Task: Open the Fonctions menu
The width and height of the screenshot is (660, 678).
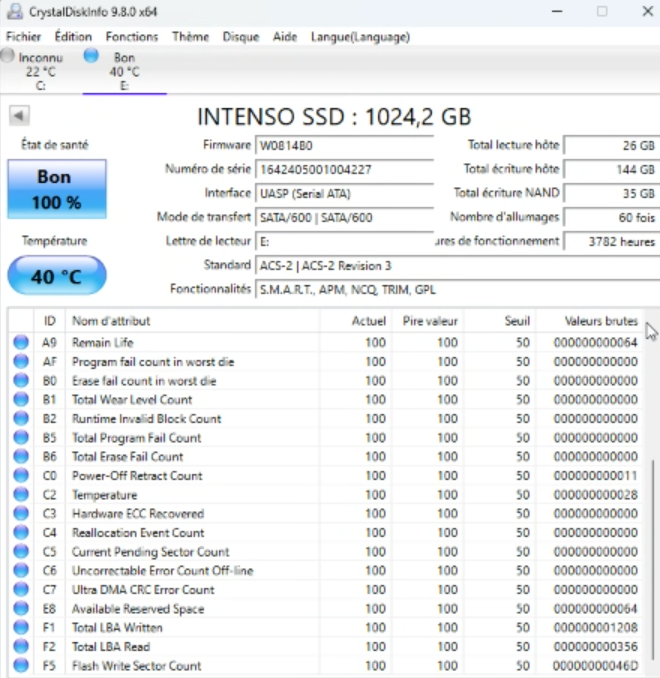Action: (132, 37)
